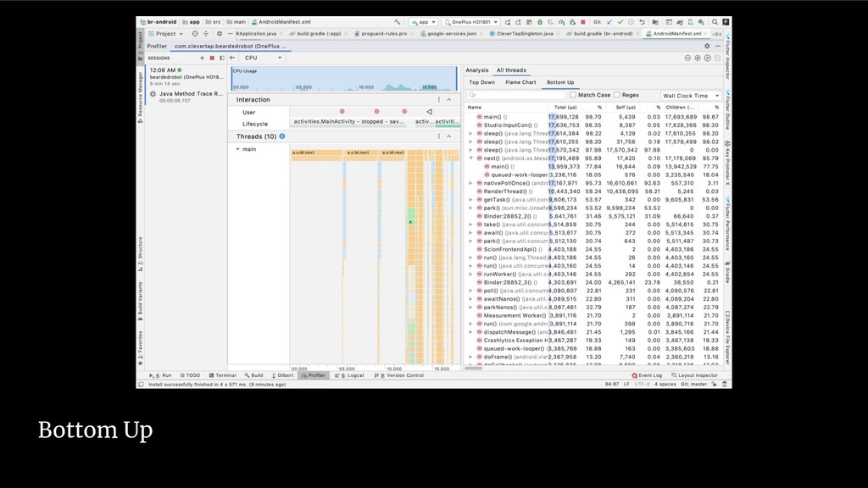The image size is (868, 488).
Task: Open the proguard-rules.pro editor tab
Action: coord(383,34)
